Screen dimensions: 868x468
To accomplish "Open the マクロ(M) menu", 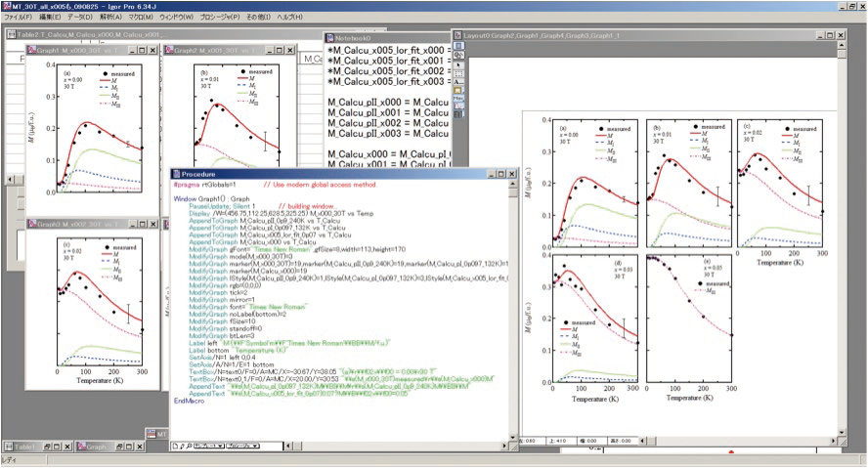I will pos(141,18).
